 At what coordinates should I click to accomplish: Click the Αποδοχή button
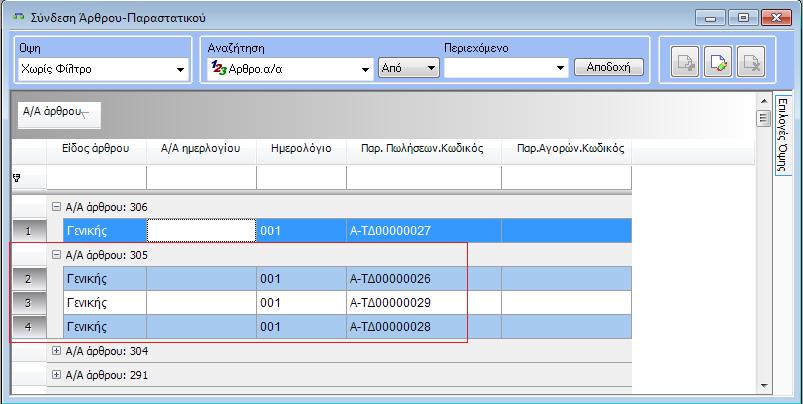point(608,67)
